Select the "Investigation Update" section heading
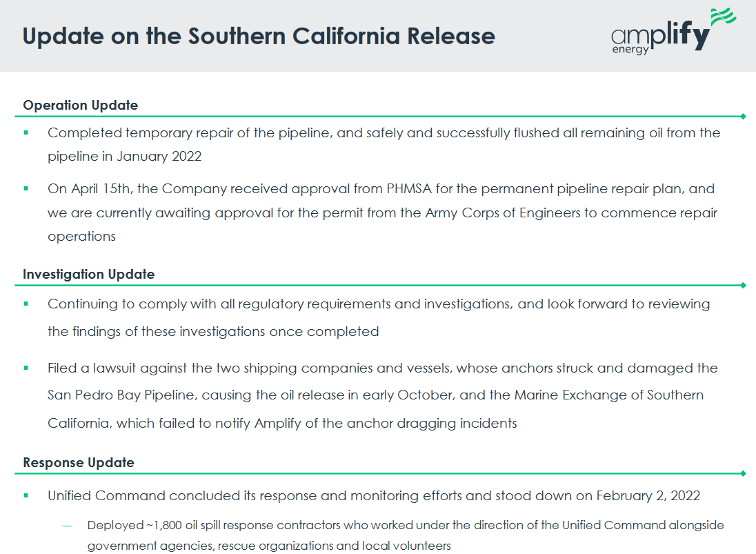Screen dimensions: 756x554 coord(88,274)
